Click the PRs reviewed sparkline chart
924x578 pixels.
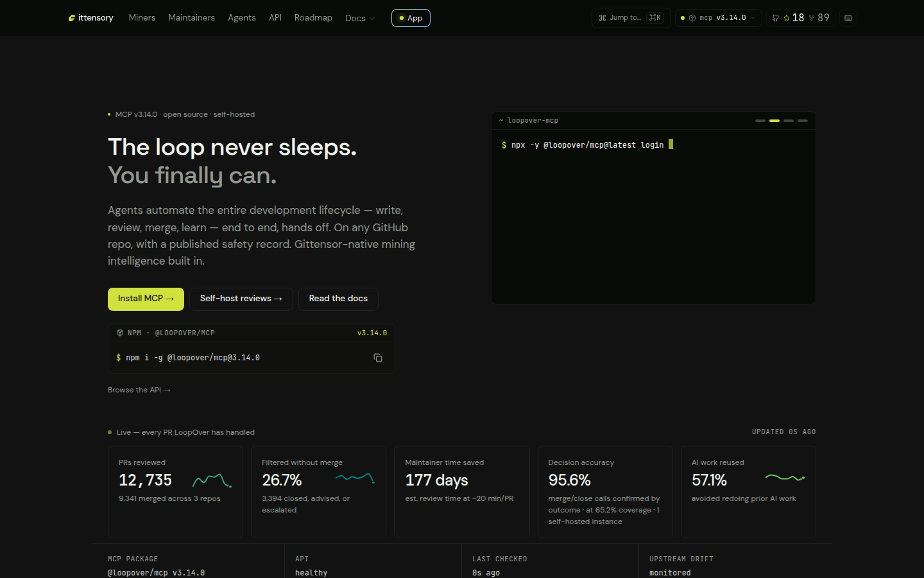tap(212, 480)
